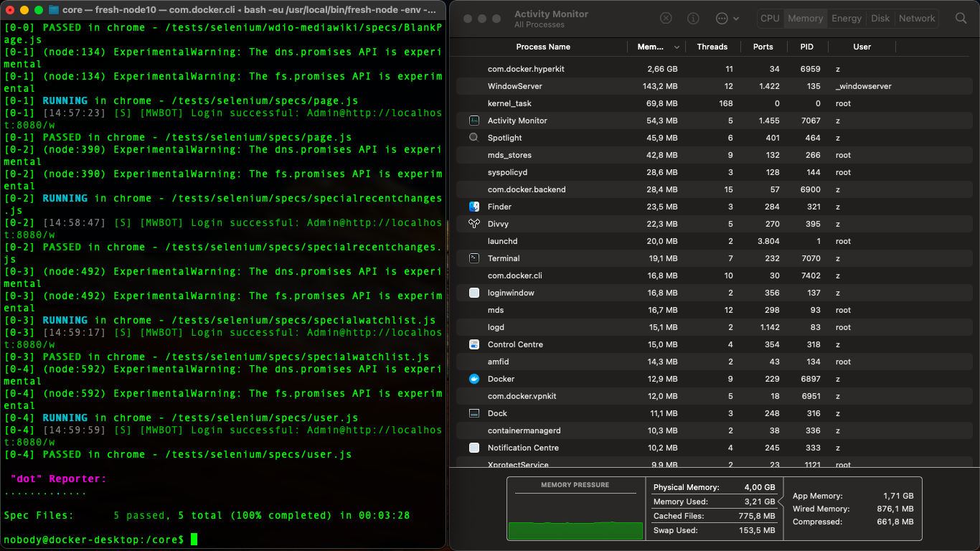Click the Terminal icon in process list

point(473,258)
